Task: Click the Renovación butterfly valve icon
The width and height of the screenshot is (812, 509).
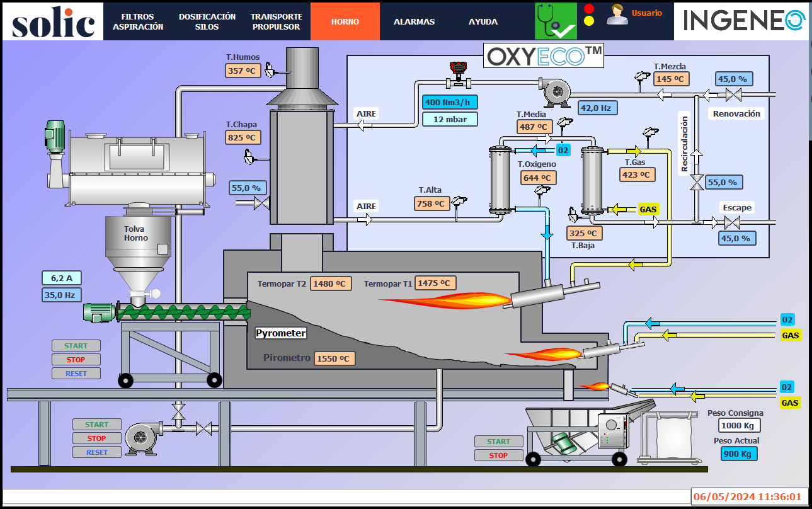Action: click(x=732, y=96)
